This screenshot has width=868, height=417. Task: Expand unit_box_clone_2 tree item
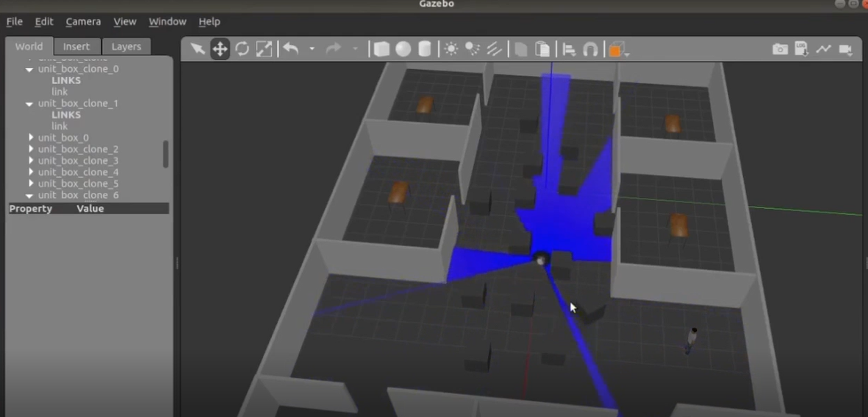click(x=31, y=149)
